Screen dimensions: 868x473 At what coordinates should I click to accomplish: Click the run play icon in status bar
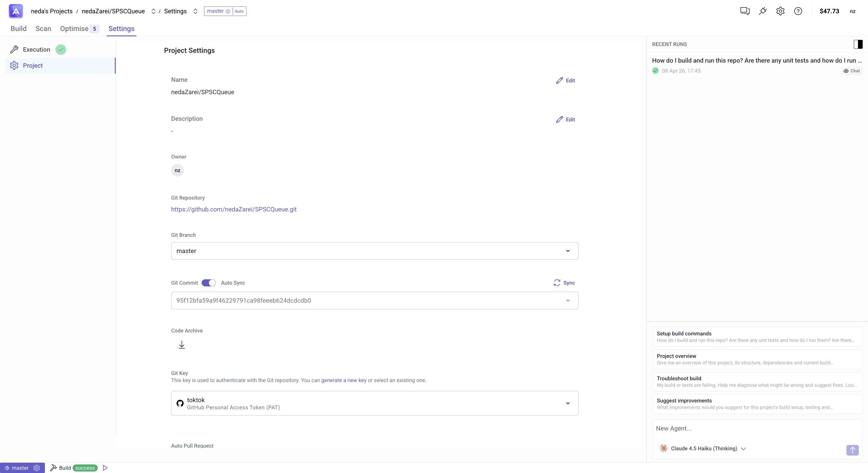[x=105, y=468]
